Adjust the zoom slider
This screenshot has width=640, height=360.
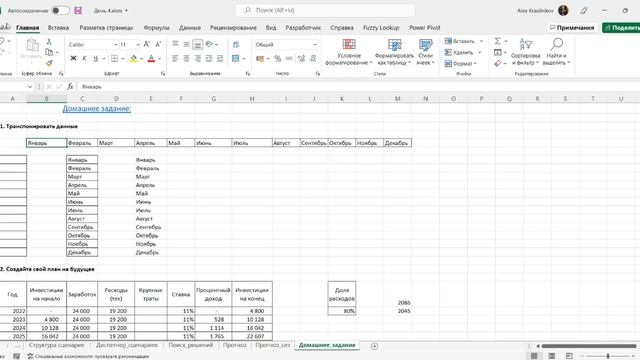point(608,356)
